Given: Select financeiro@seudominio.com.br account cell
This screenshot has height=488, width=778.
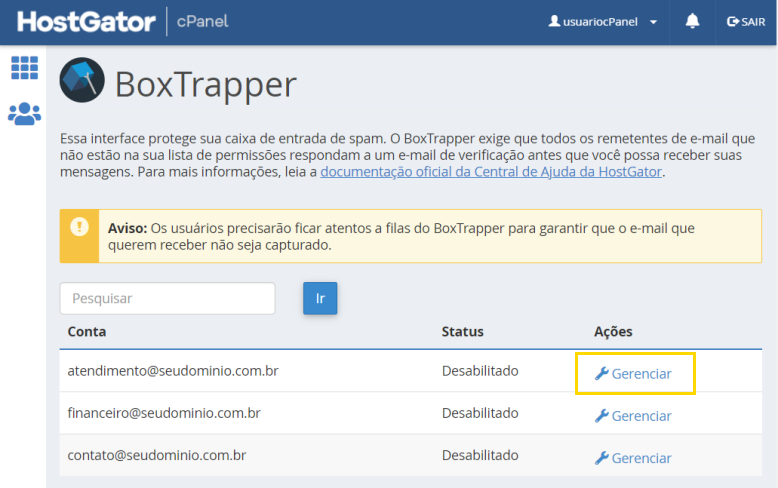Looking at the screenshot, I should (164, 413).
